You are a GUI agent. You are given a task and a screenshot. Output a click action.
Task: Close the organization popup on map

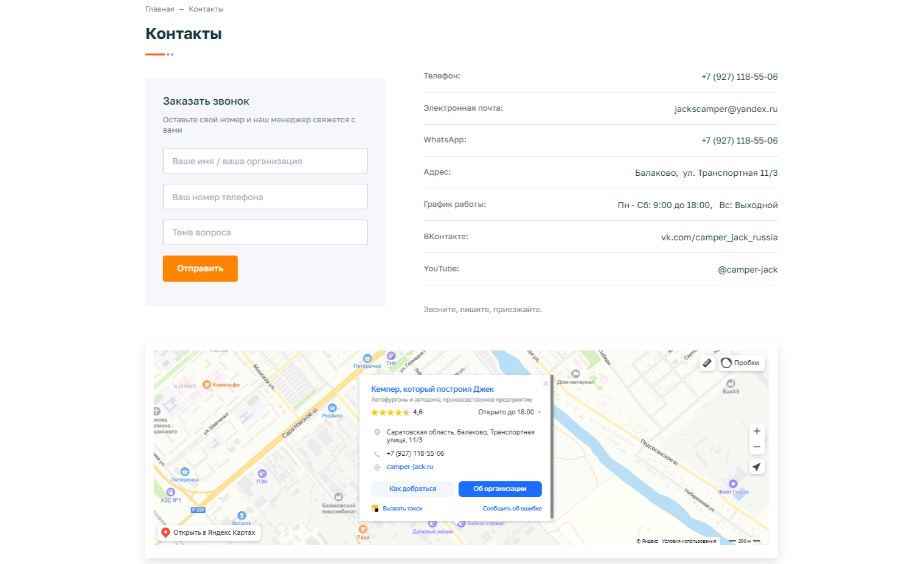click(x=545, y=384)
